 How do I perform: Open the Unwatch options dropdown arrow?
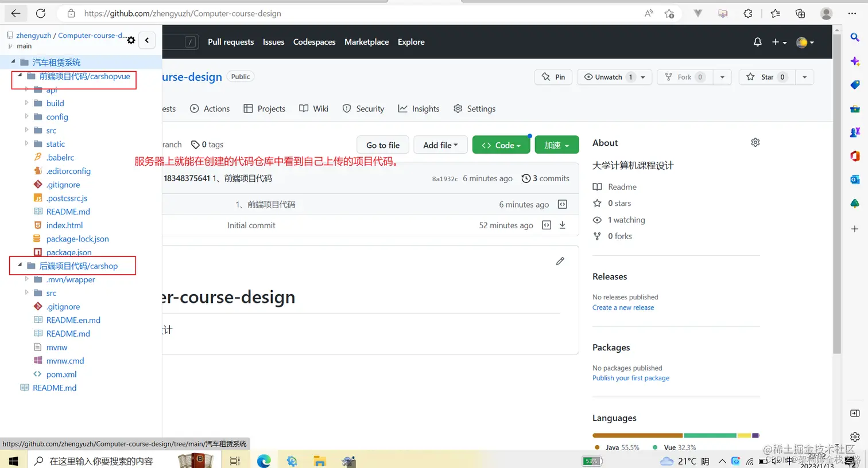click(643, 77)
